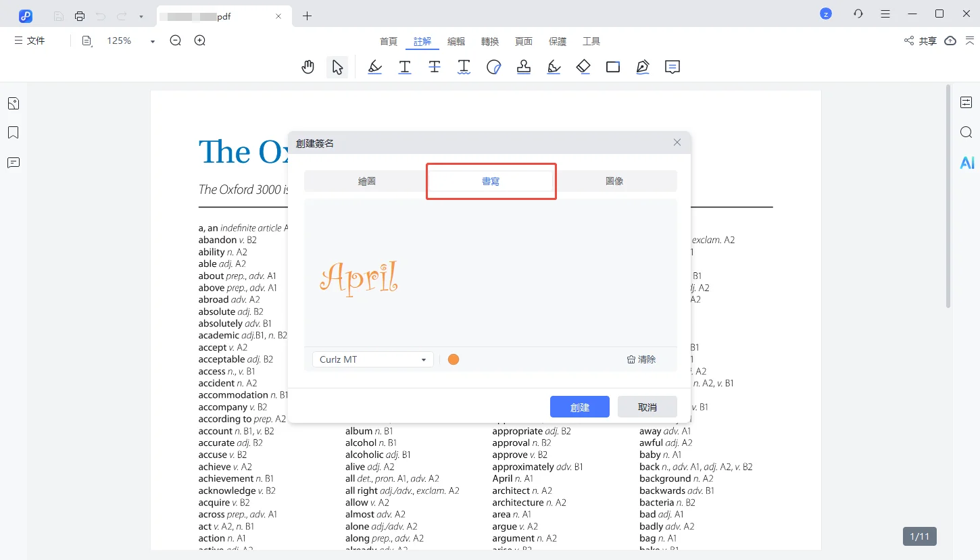Click 清除 to clear the signature

point(641,359)
